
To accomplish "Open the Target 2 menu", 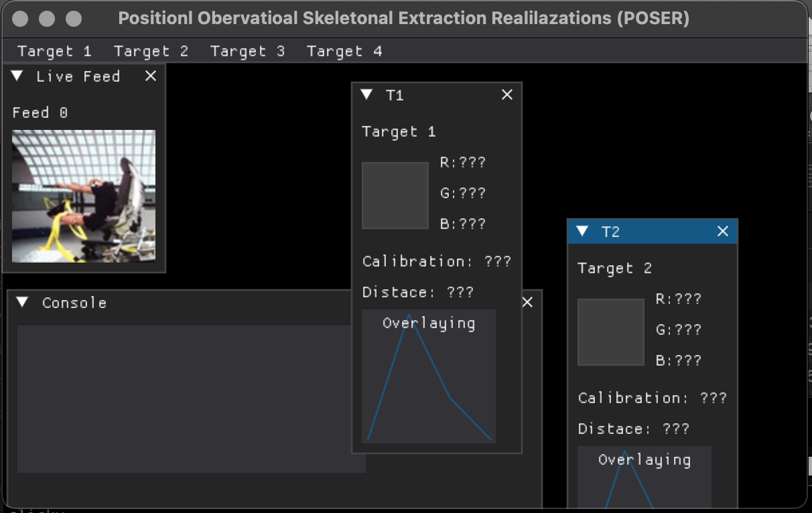I will click(151, 52).
